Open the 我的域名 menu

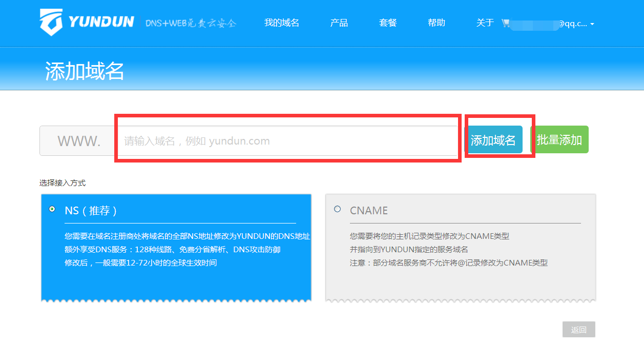pos(281,23)
